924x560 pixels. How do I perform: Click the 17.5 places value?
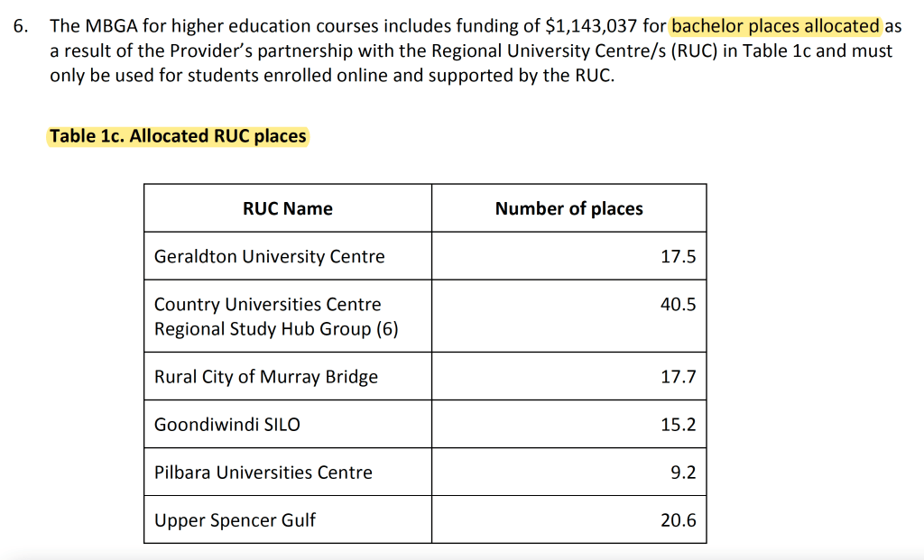[x=678, y=256]
